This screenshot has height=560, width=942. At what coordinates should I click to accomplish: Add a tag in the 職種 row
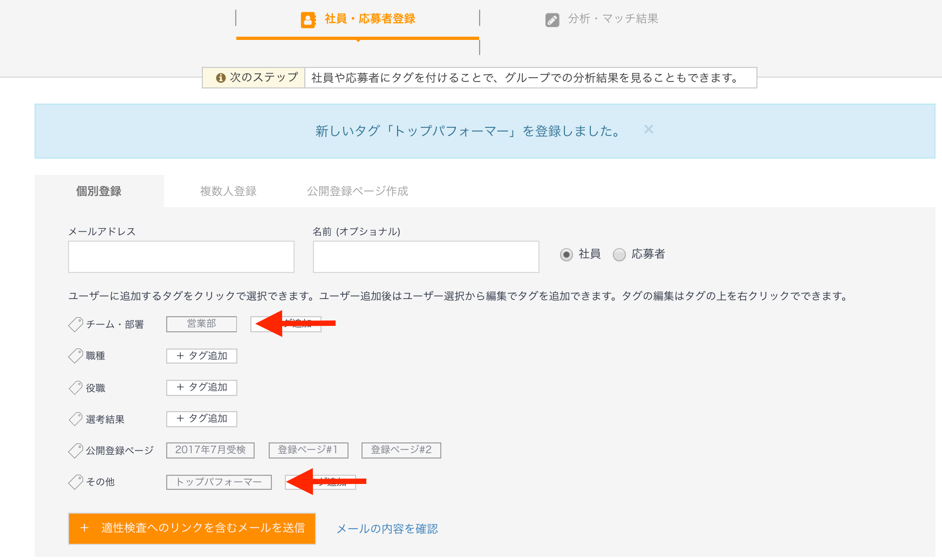click(201, 356)
